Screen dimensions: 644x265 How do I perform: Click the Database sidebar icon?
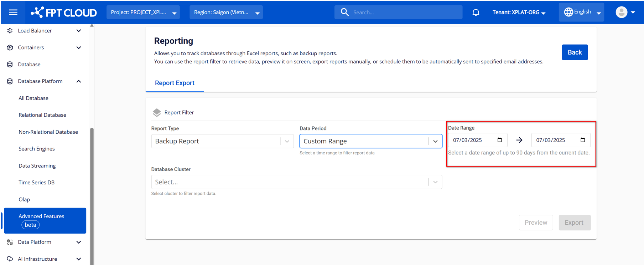tap(10, 65)
